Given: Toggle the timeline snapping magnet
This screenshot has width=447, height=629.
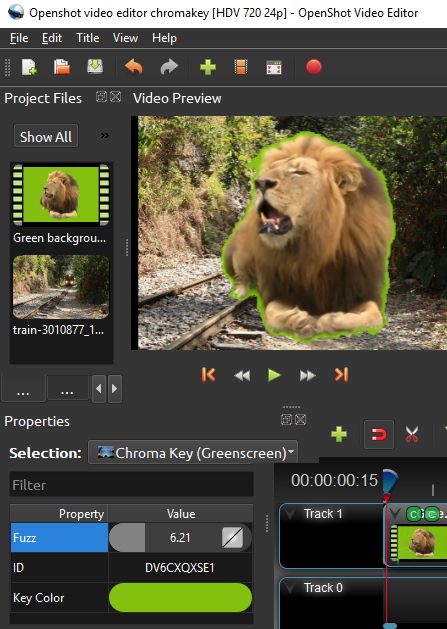Looking at the screenshot, I should click(379, 434).
